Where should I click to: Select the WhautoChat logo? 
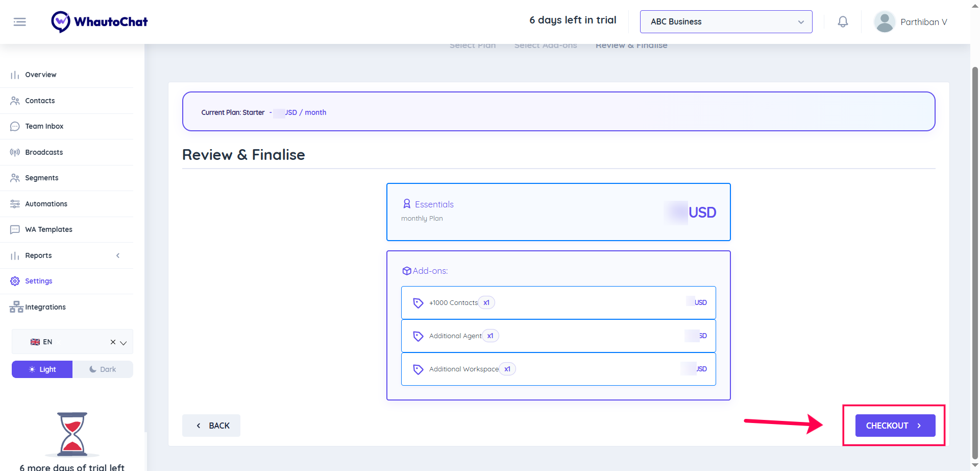pyautogui.click(x=99, y=21)
